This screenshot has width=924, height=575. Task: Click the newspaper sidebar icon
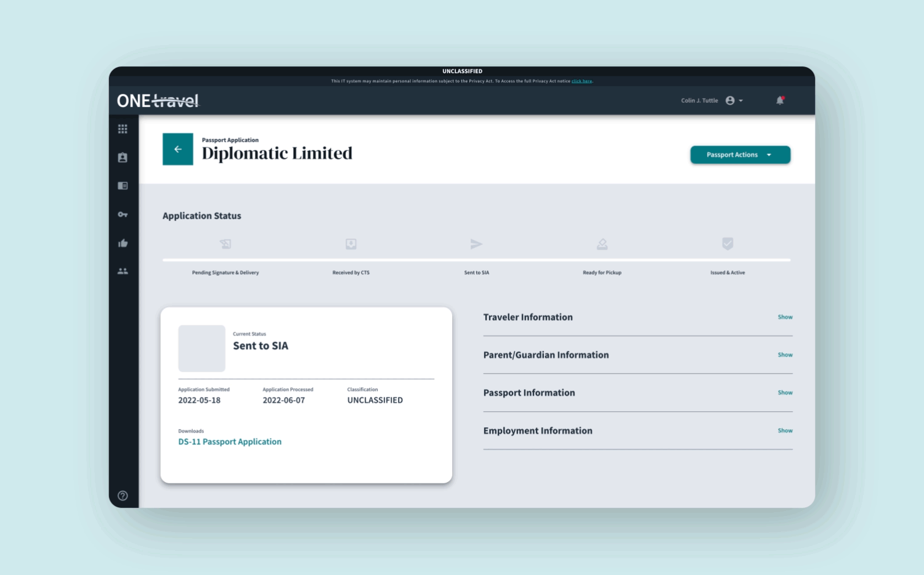(123, 186)
